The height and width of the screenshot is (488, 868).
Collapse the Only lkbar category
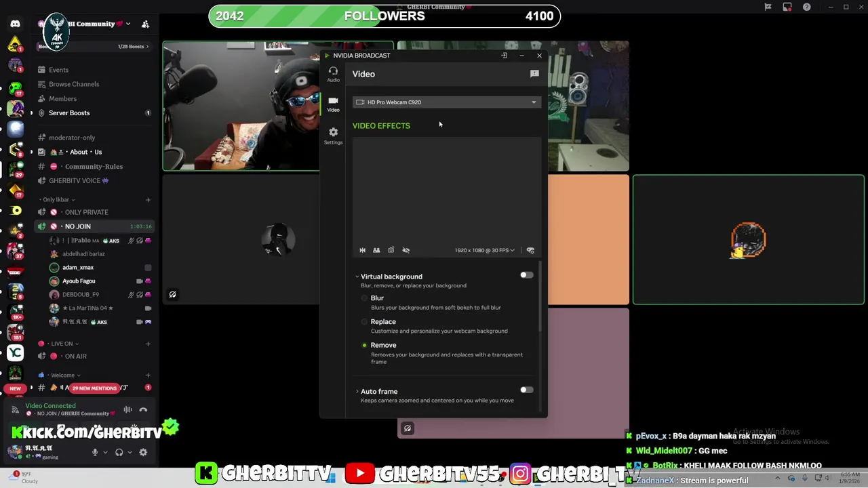tap(58, 200)
